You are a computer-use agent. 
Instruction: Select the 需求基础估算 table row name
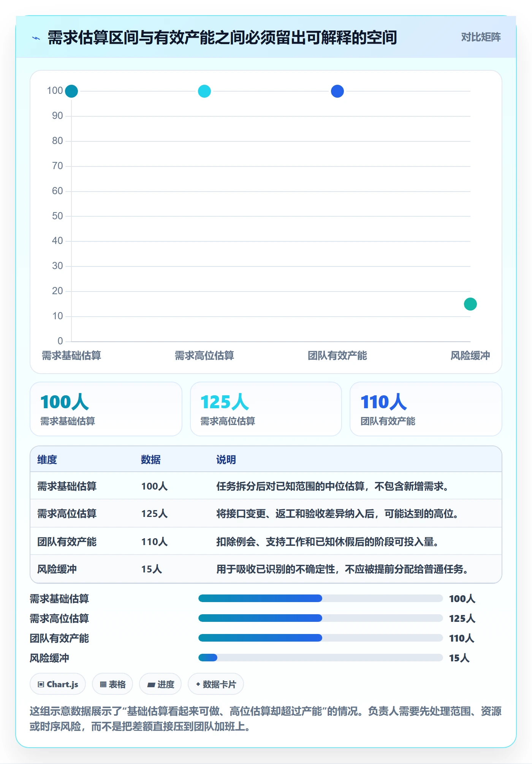tap(67, 486)
